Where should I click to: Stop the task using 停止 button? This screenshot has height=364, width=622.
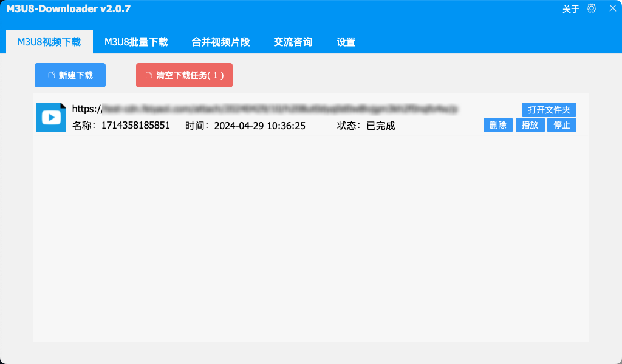pos(561,125)
